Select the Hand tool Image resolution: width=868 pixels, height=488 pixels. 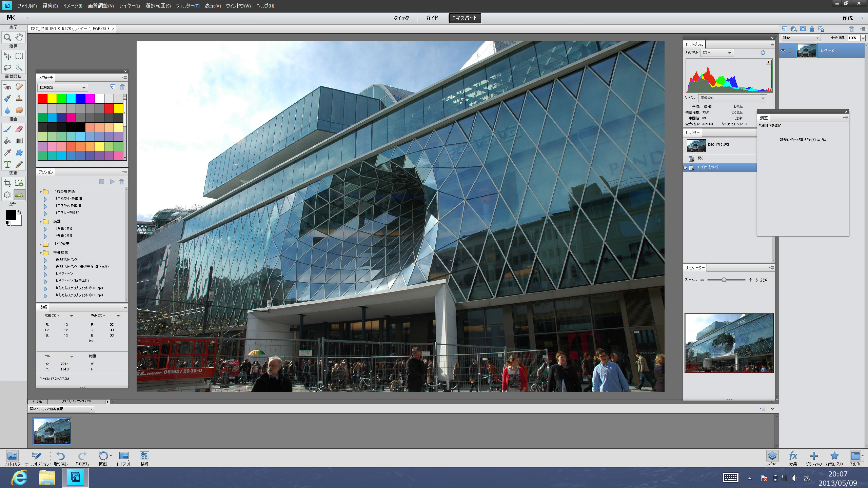point(19,37)
